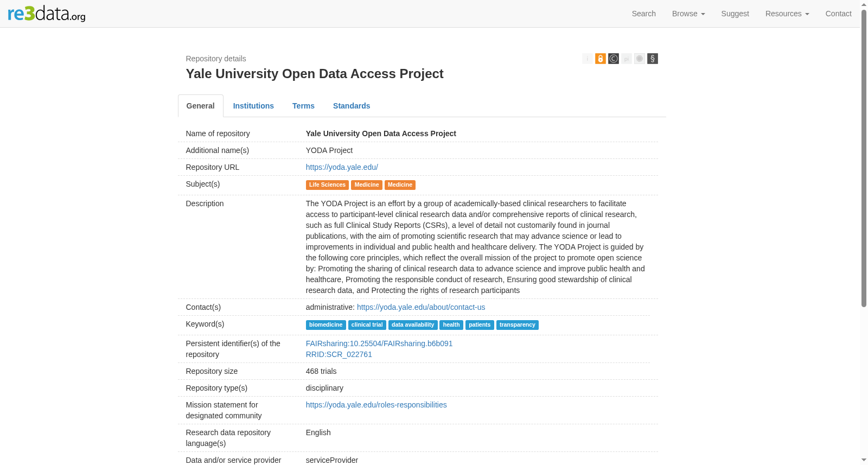Open the RRID:SCR_022761 identifier link

click(339, 354)
